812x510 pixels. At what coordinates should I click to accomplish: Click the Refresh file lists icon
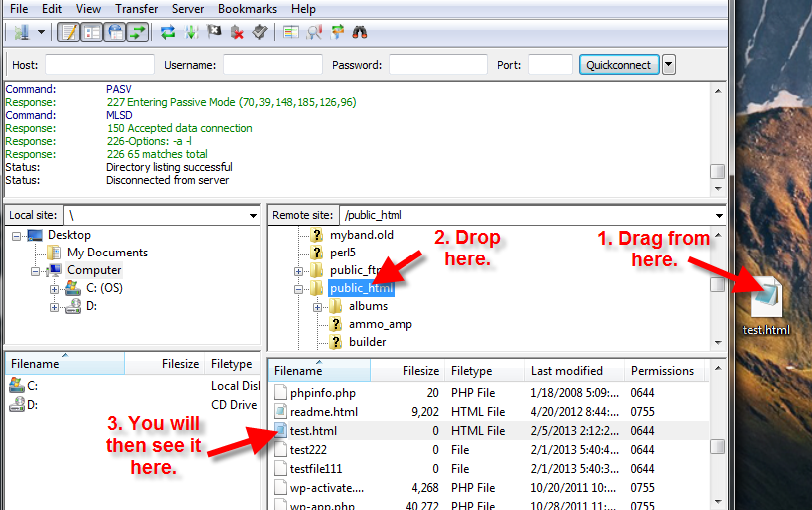[168, 32]
